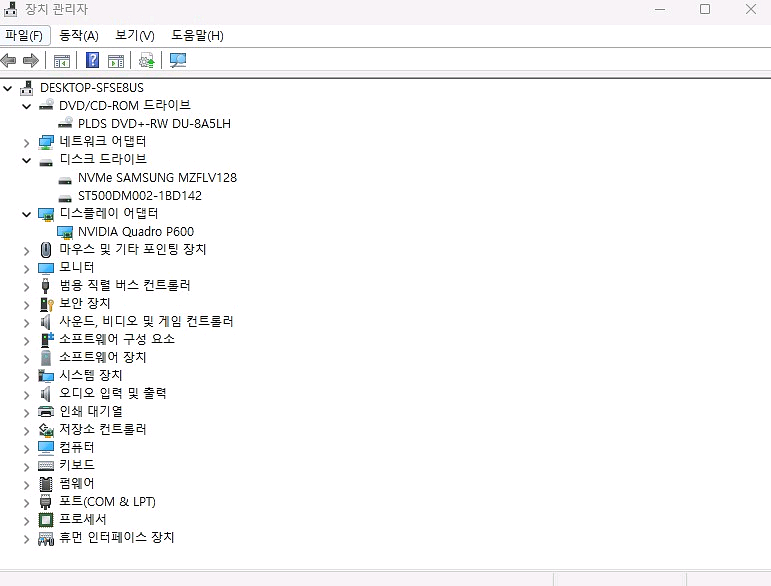
Task: Select NVMe SAMSUNG MZFLV128 text
Action: tap(157, 177)
